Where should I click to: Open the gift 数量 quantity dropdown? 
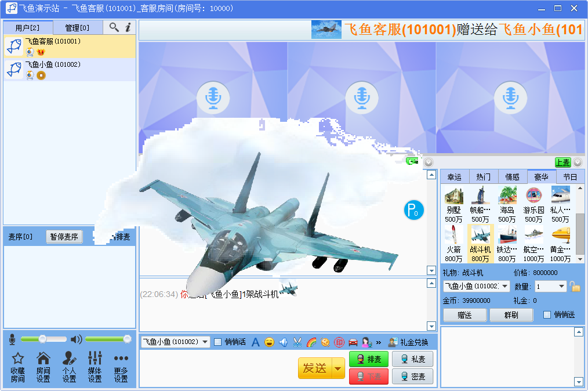[x=561, y=287]
